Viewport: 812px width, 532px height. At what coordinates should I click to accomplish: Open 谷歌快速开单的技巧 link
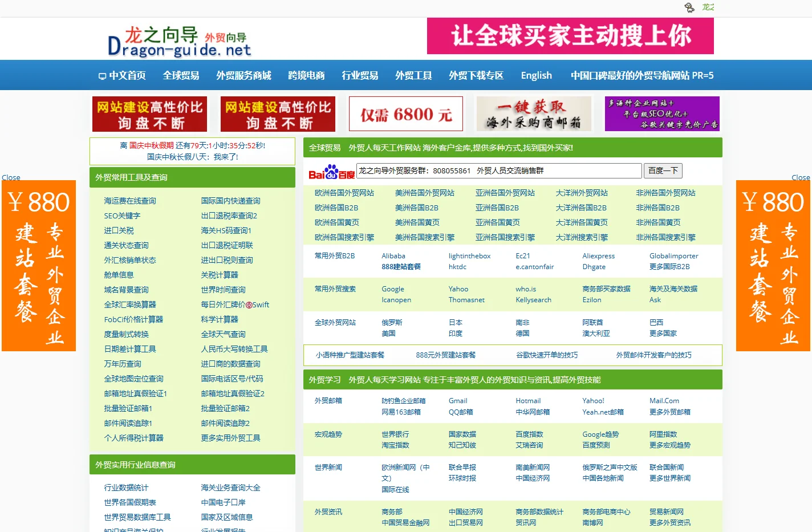coord(546,355)
